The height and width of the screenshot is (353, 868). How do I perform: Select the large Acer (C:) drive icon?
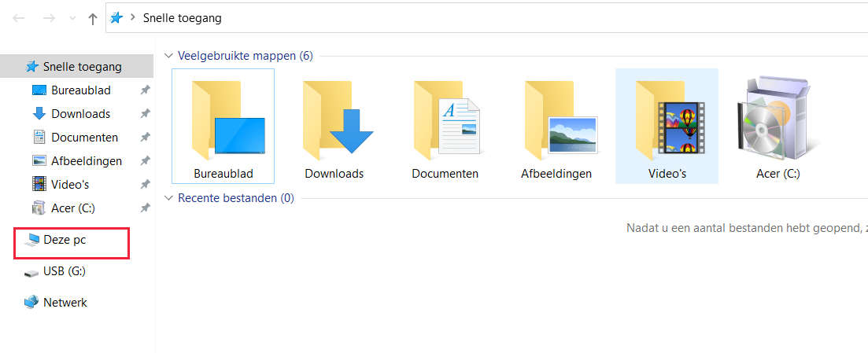coord(778,126)
